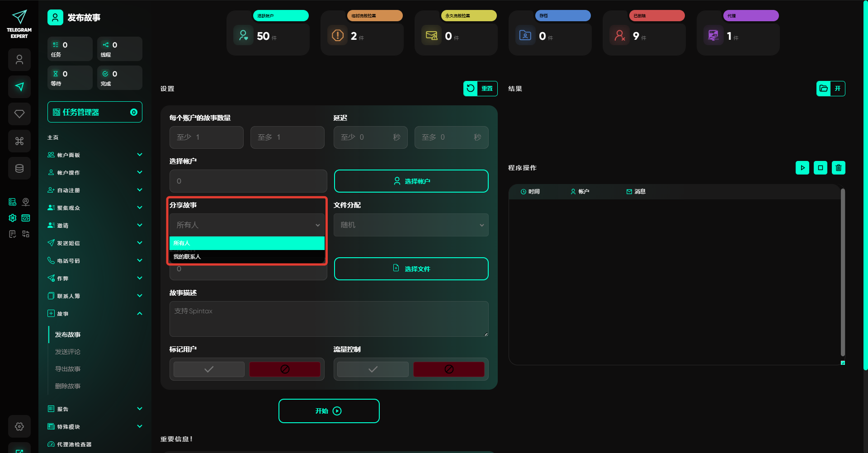The image size is (868, 453).
Task: Click the 开始 start button
Action: pos(329,411)
